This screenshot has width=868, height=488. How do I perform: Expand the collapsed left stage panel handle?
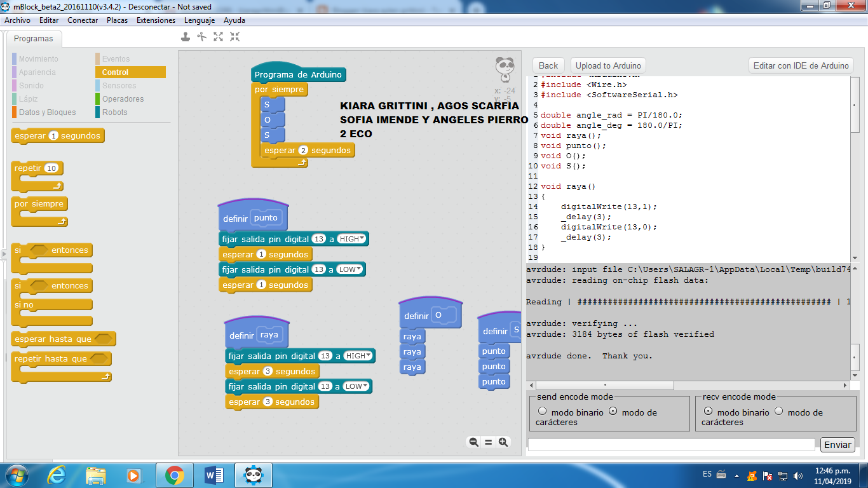click(3, 254)
